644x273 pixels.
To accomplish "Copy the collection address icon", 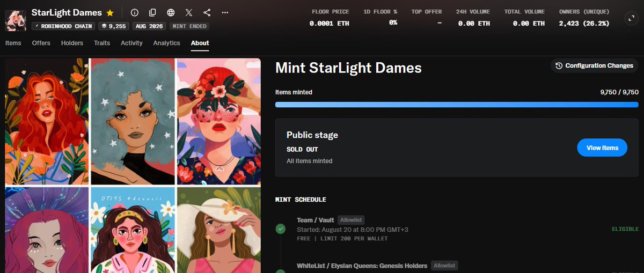I will (x=153, y=12).
